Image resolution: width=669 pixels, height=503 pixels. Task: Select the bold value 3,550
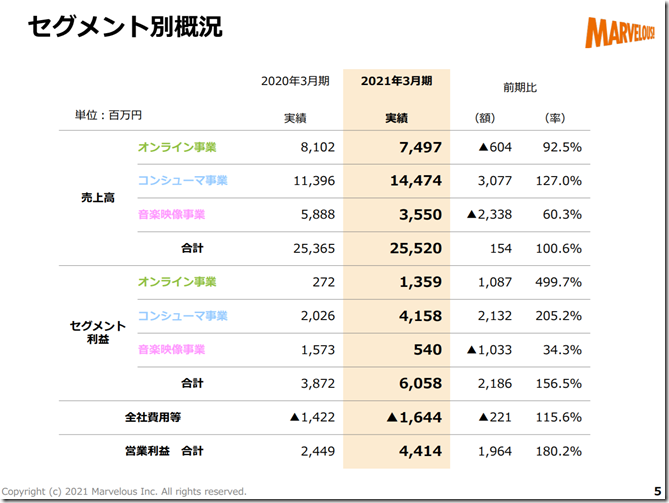pyautogui.click(x=421, y=215)
